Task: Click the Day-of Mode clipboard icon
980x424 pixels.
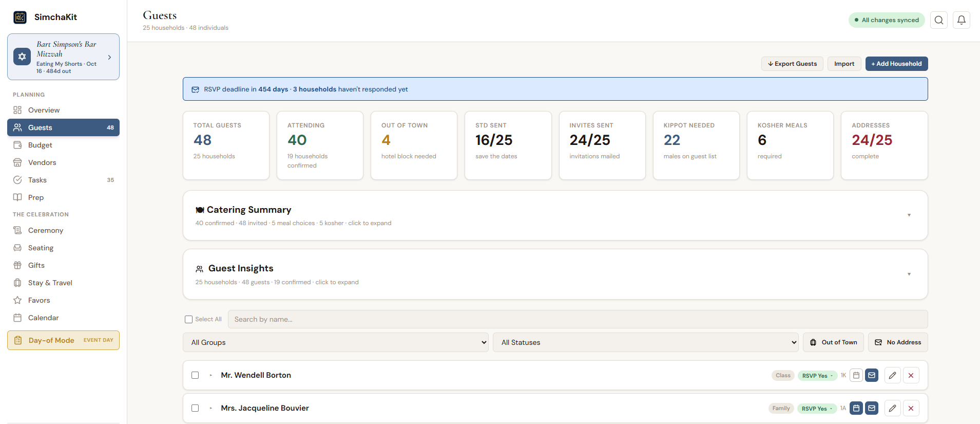Action: coord(18,340)
